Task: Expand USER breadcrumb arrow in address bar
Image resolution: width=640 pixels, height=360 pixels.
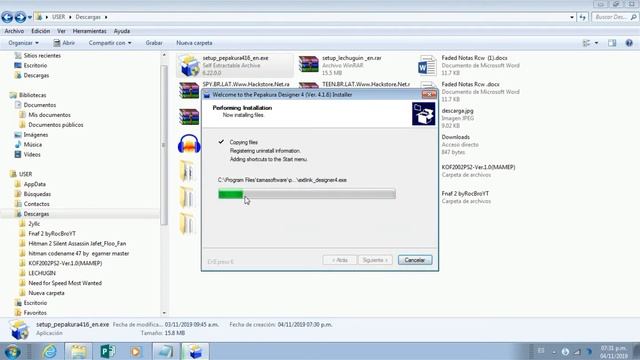Action: pos(70,17)
